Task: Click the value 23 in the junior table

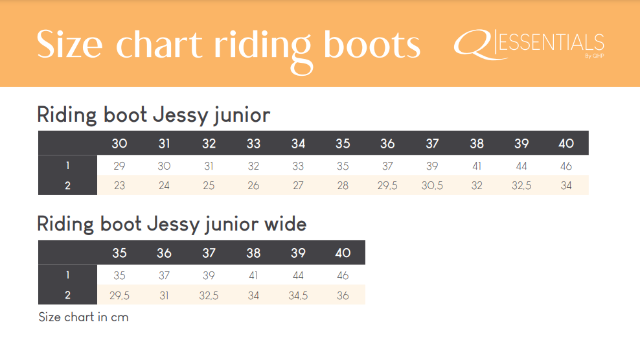Action: (x=119, y=185)
